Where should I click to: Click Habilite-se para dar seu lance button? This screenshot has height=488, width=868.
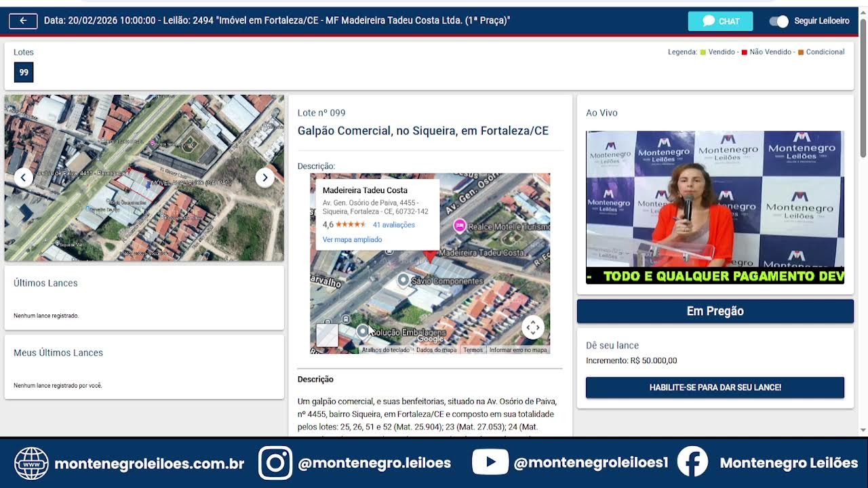[715, 388]
